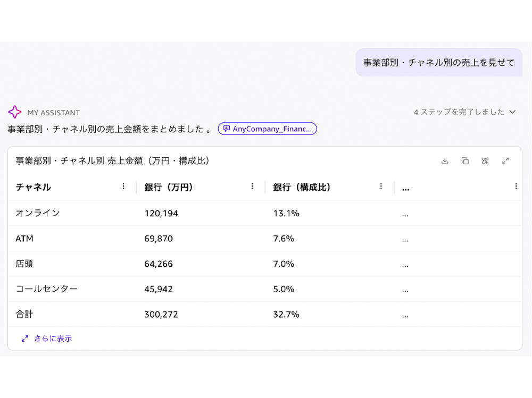
Task: Open options menu for the truncated last column
Action: point(516,186)
